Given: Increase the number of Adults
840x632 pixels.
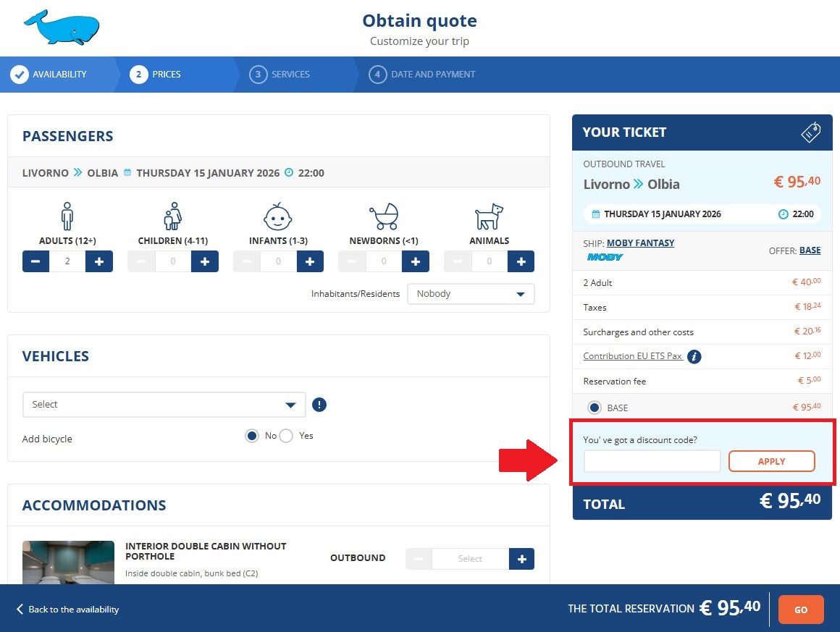Looking at the screenshot, I should pyautogui.click(x=99, y=261).
